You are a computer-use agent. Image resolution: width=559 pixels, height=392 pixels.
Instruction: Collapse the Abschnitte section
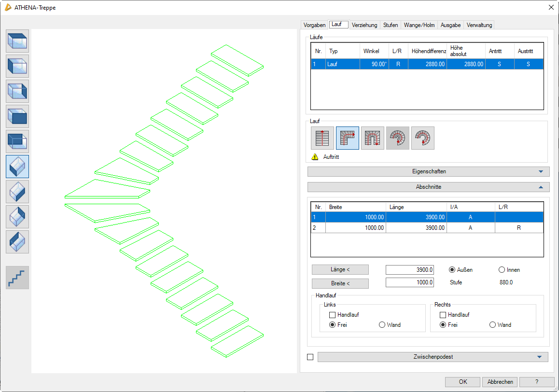click(x=428, y=187)
